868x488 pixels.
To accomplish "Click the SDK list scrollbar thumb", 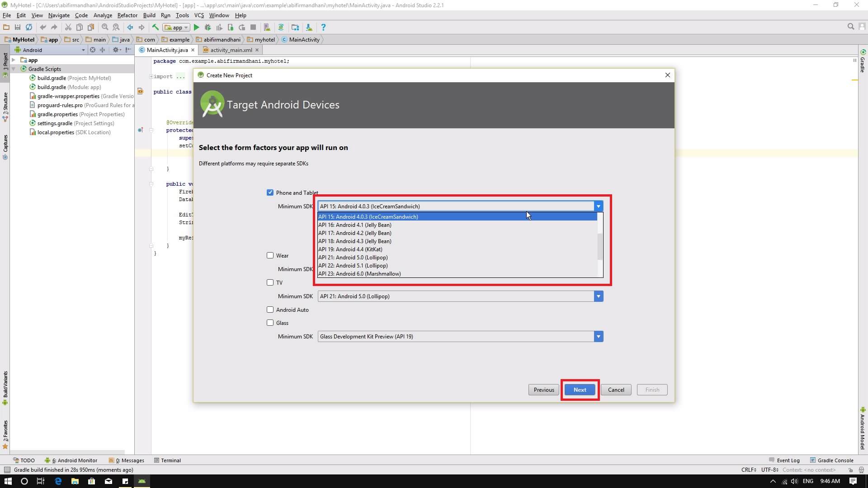I will click(x=600, y=246).
